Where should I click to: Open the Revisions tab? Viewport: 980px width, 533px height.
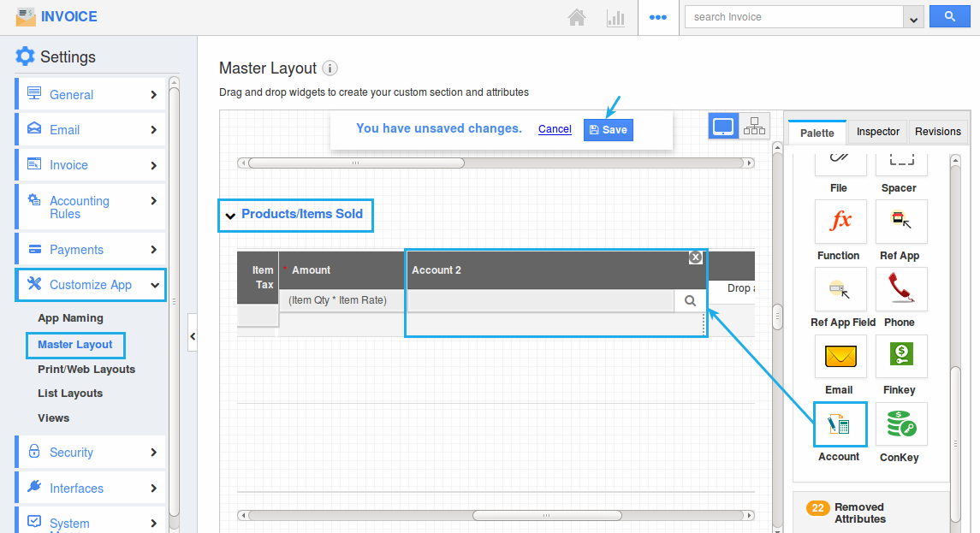pyautogui.click(x=938, y=132)
